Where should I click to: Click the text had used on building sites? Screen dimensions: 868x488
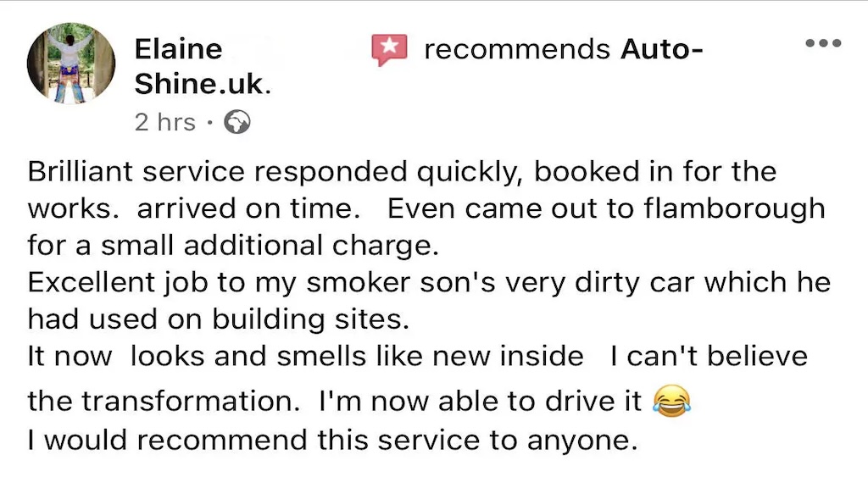click(219, 319)
